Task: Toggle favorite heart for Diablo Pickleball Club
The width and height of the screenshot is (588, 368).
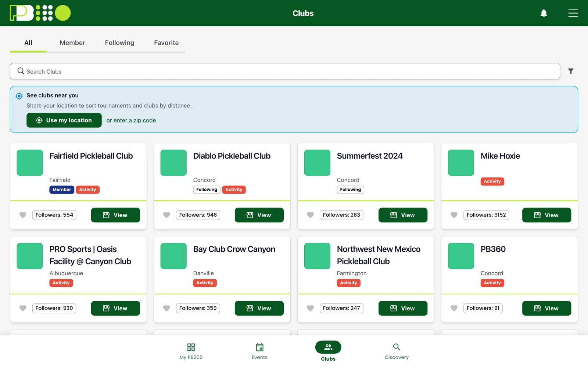Action: pyautogui.click(x=166, y=215)
